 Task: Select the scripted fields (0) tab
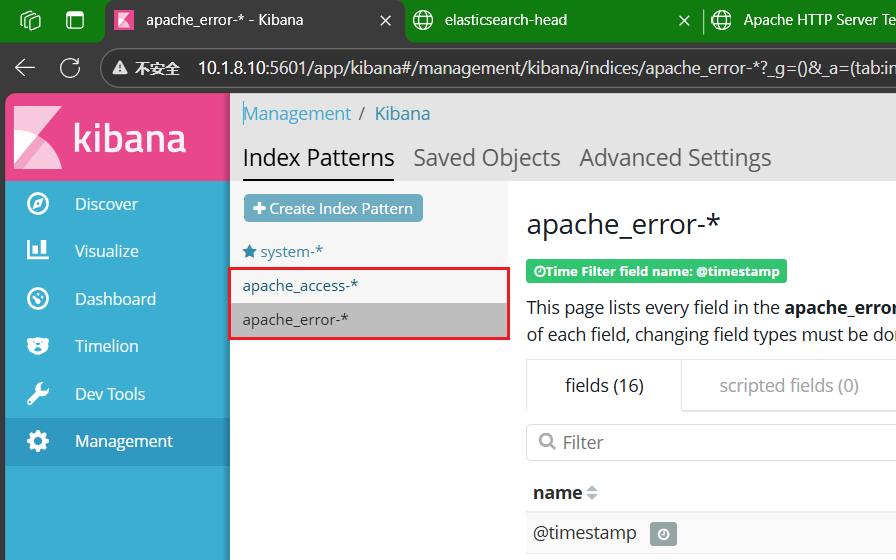pyautogui.click(x=789, y=386)
